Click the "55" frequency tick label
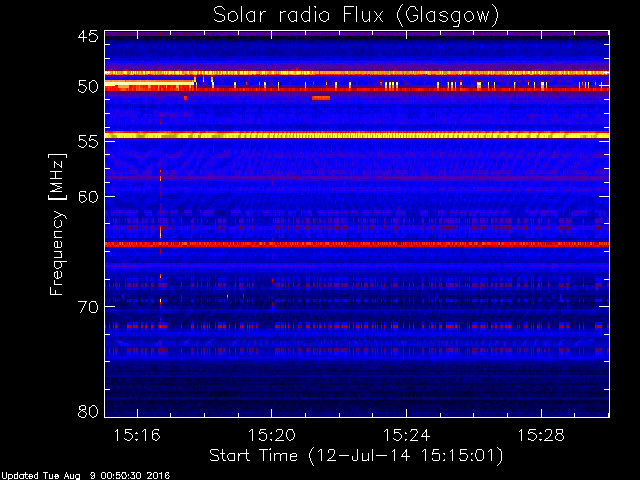 [x=88, y=142]
